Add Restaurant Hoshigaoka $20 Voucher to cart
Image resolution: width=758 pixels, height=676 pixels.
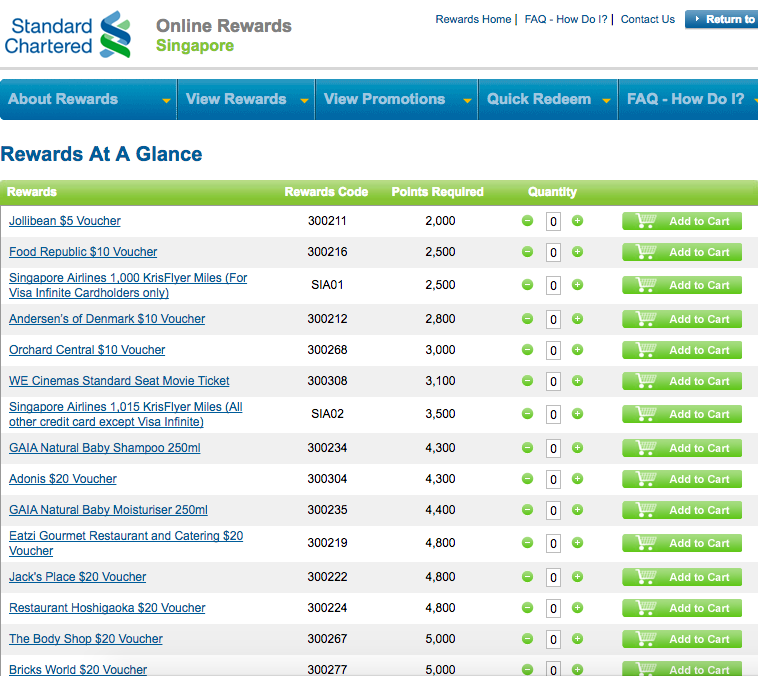(682, 608)
